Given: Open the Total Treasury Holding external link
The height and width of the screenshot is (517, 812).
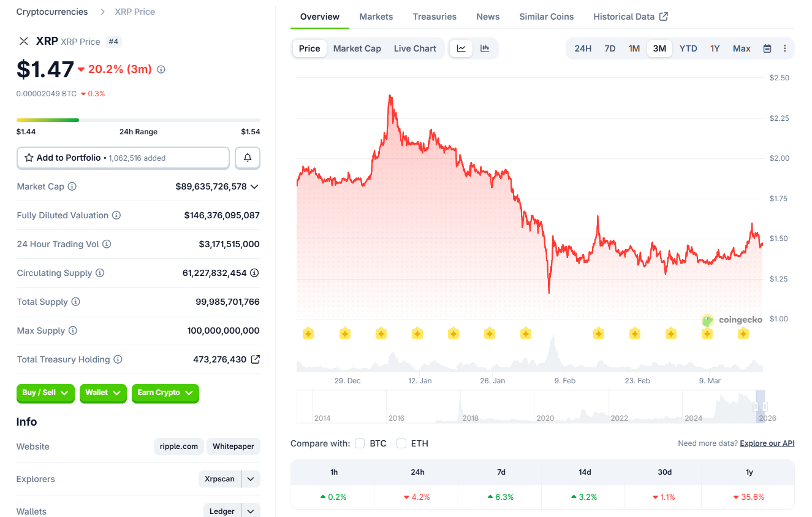Looking at the screenshot, I should [x=256, y=359].
